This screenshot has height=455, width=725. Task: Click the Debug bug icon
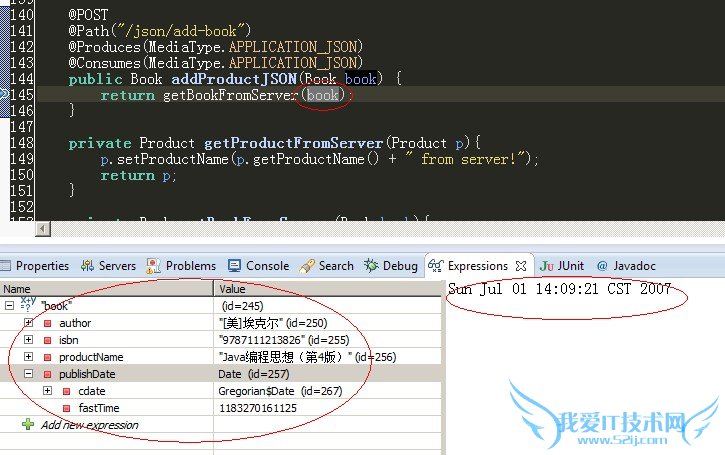click(x=371, y=265)
